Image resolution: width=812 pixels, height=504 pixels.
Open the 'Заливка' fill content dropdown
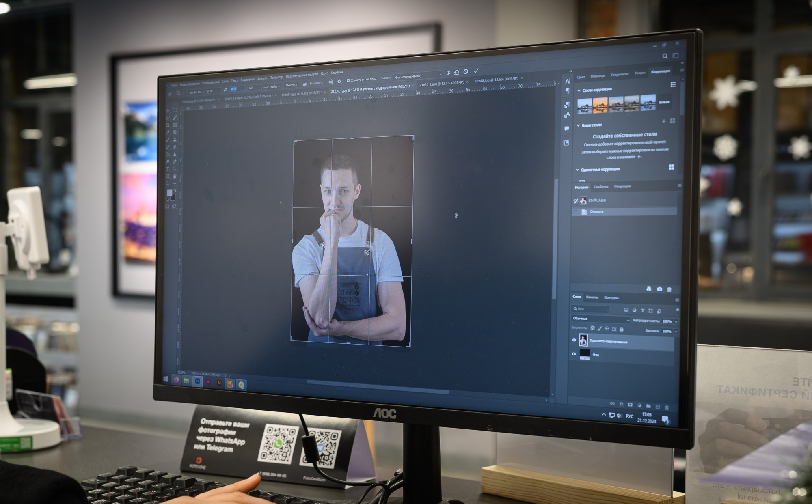[418, 76]
